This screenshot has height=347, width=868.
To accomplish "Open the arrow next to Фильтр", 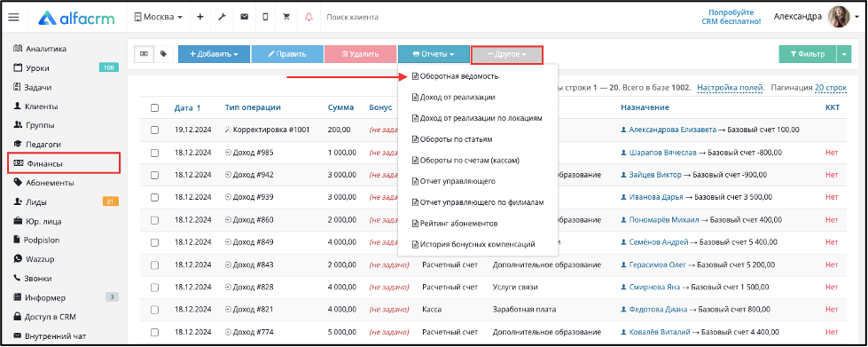I will pyautogui.click(x=844, y=54).
